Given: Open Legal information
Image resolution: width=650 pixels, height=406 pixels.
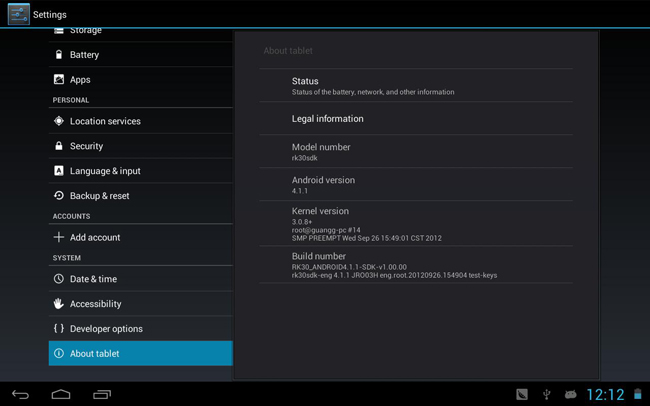Looking at the screenshot, I should (416, 118).
